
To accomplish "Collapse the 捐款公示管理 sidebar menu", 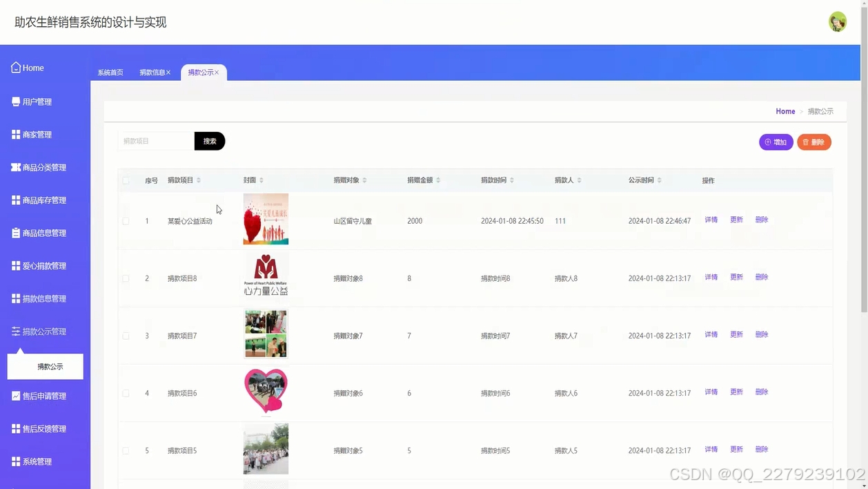I will 45,332.
